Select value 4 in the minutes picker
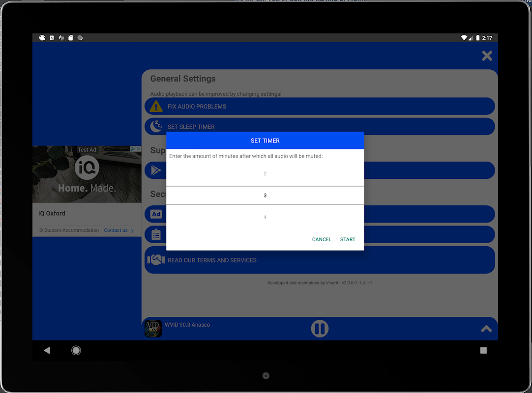Screen dimensions: 532x393 (x=265, y=217)
